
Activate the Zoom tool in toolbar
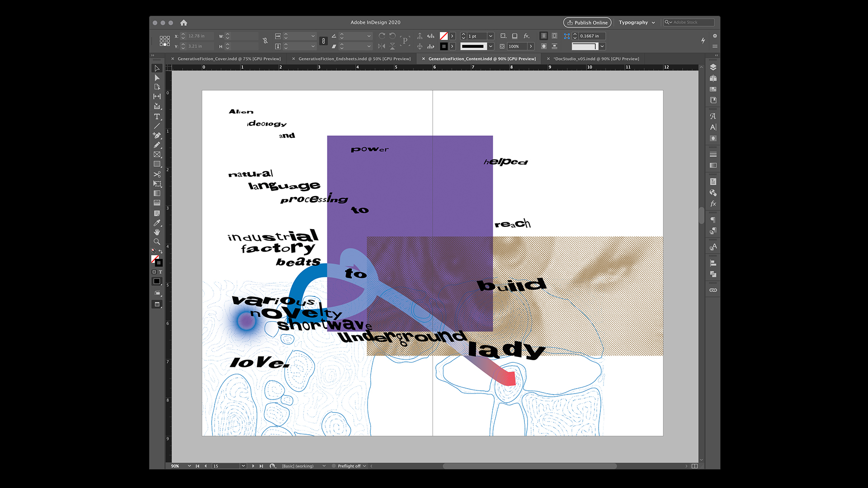tap(157, 242)
